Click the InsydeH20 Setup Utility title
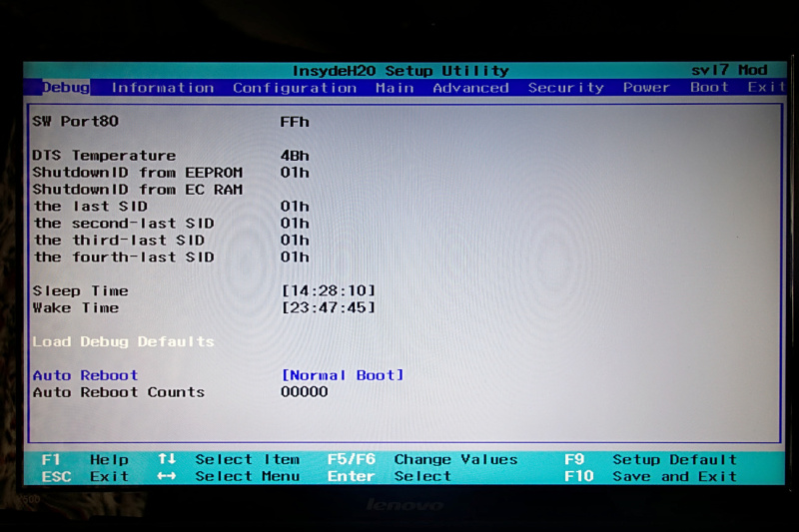This screenshot has width=799, height=532. click(x=400, y=70)
